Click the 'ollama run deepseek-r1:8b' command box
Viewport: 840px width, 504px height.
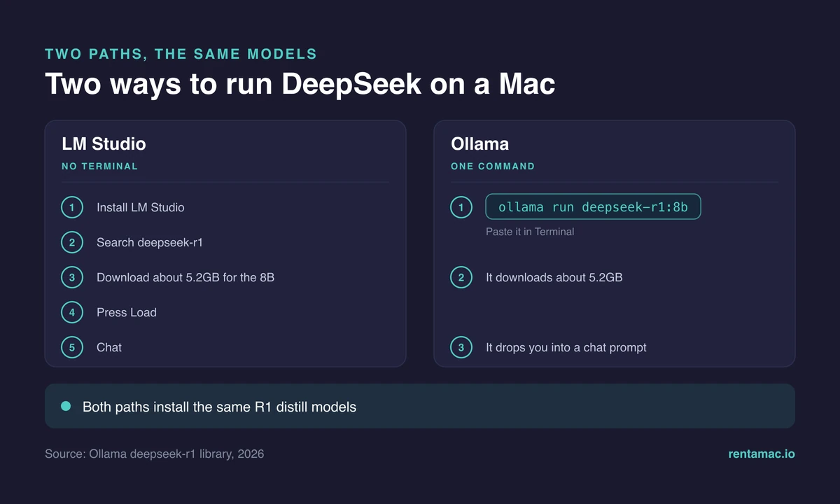(593, 206)
